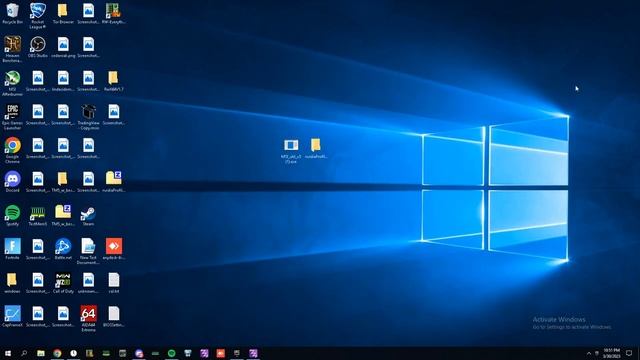
Task: Open the Spotify taskbar icon
Action: click(171, 353)
